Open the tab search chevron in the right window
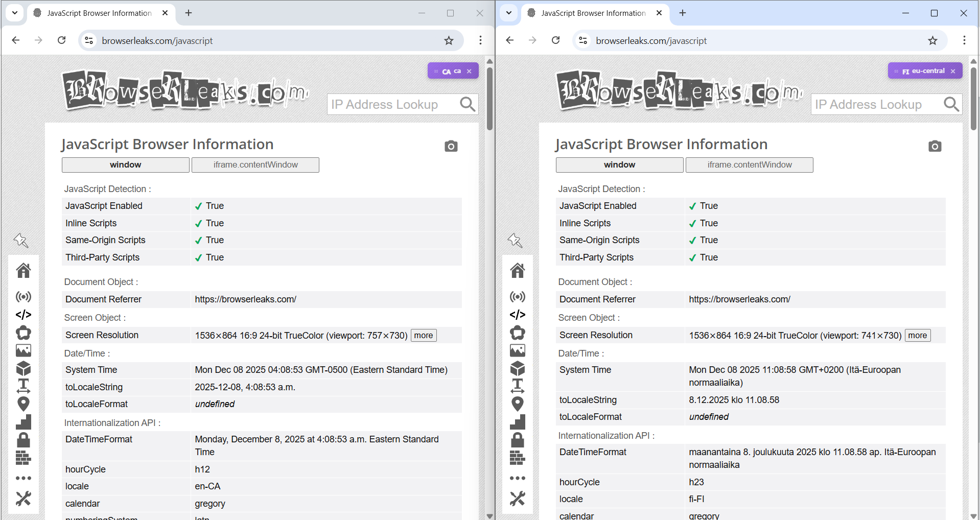This screenshot has width=980, height=520. (x=508, y=13)
